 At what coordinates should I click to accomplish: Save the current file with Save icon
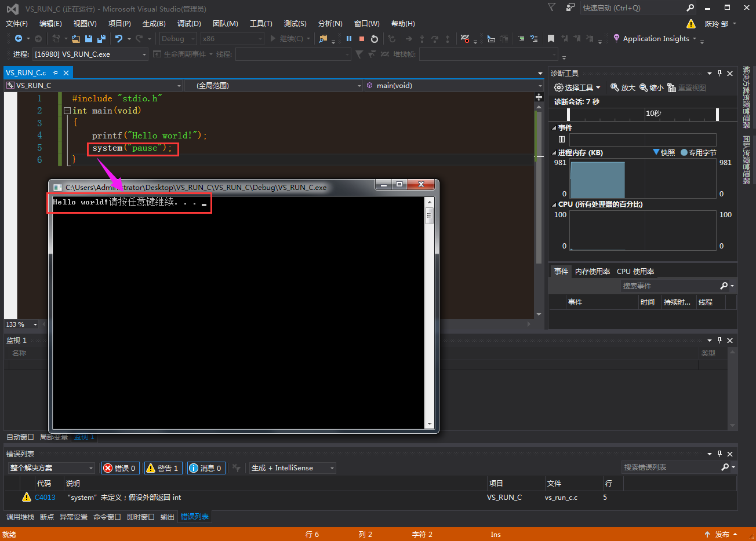(x=89, y=39)
